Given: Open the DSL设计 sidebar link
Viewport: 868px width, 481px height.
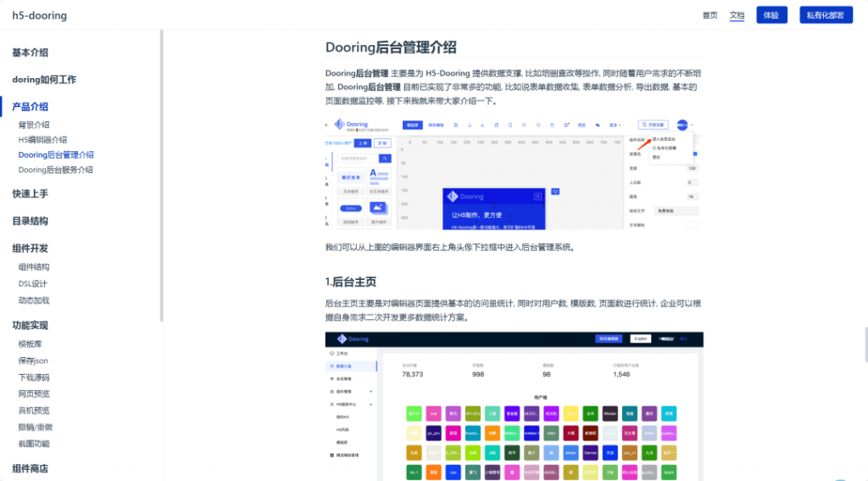Looking at the screenshot, I should [x=33, y=283].
